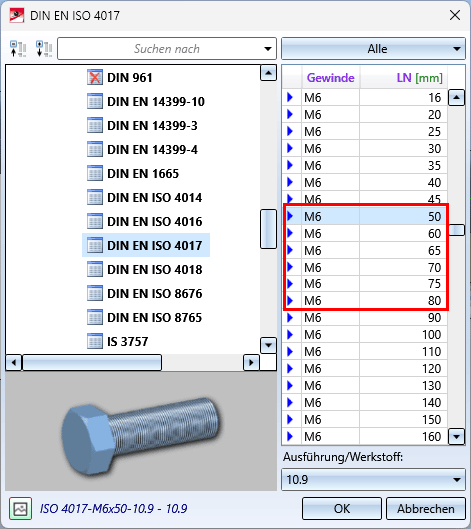Image resolution: width=471 pixels, height=529 pixels.
Task: Select DIN EN ISO 4016 standard
Action: 155,221
